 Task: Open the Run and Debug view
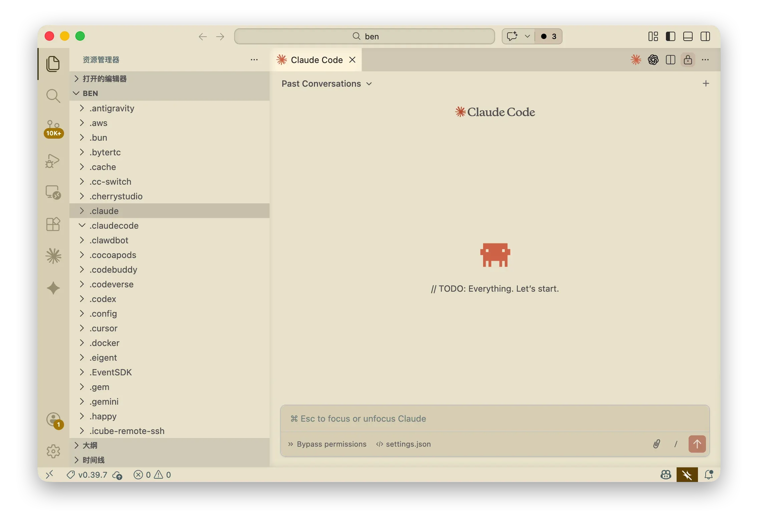(53, 161)
